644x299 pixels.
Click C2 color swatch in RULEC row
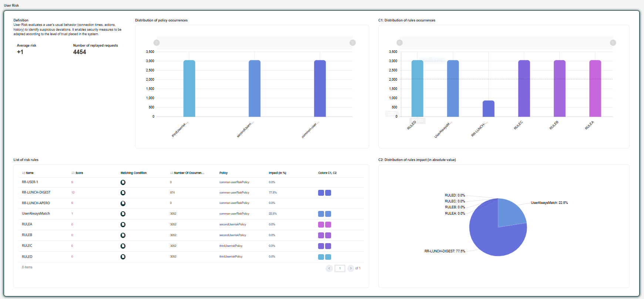[x=328, y=246]
